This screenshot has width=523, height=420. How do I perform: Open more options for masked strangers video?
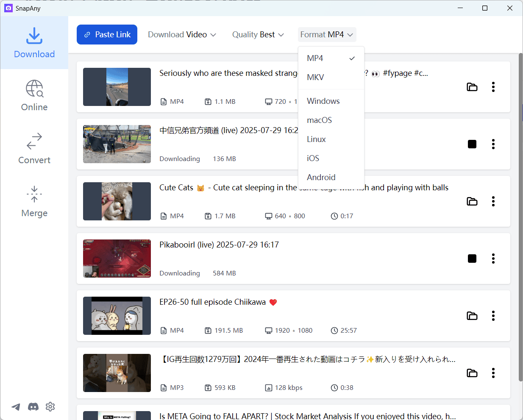493,87
